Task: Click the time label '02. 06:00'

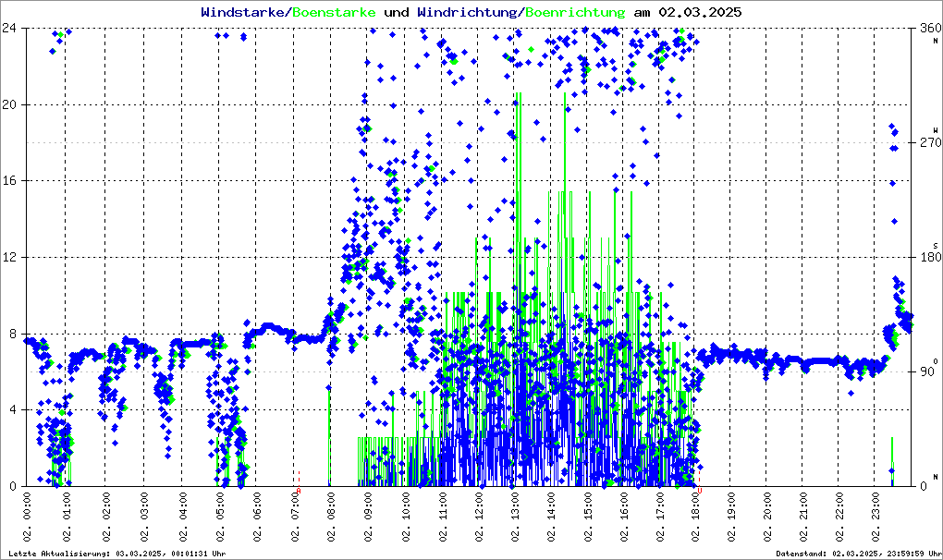Action: click(x=257, y=517)
